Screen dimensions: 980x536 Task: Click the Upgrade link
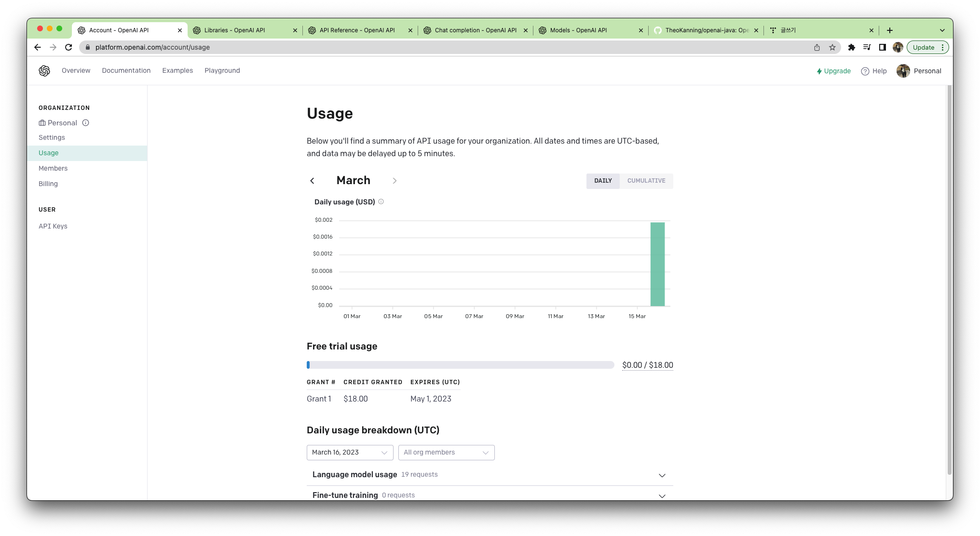tap(833, 71)
